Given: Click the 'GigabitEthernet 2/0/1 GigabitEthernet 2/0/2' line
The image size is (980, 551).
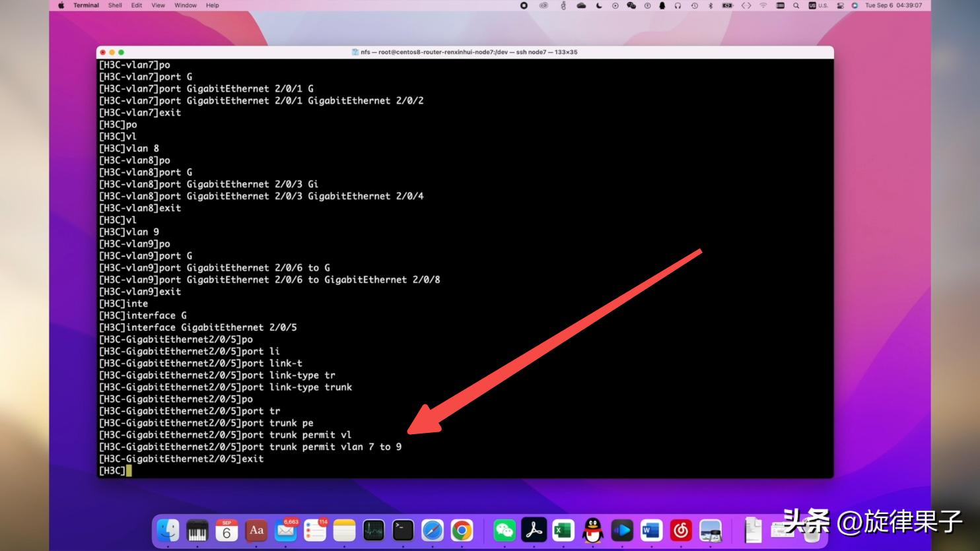Looking at the screenshot, I should point(261,101).
